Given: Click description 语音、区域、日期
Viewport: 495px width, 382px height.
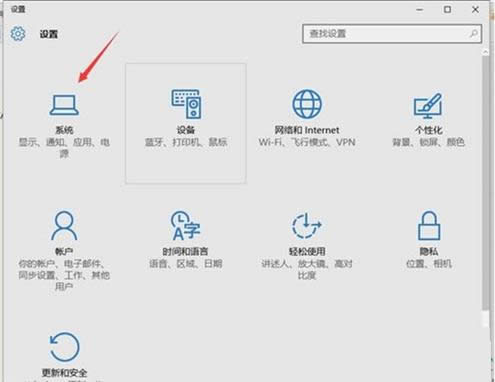Looking at the screenshot, I should [x=185, y=264].
